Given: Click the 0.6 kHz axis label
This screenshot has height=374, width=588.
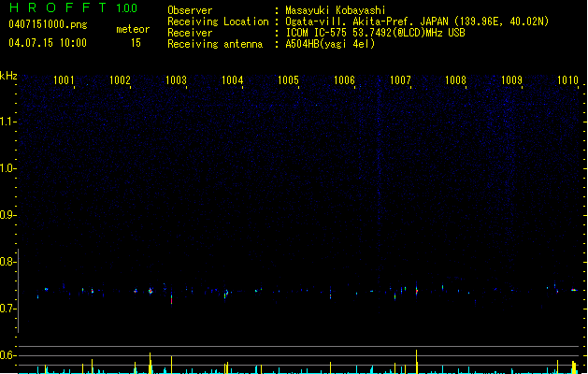Looking at the screenshot, I should pos(7,355).
